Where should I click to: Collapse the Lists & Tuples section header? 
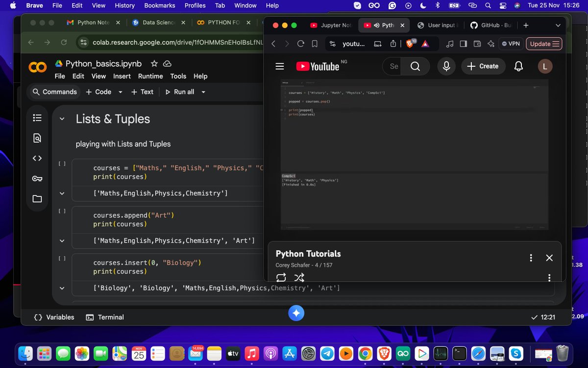pos(62,119)
